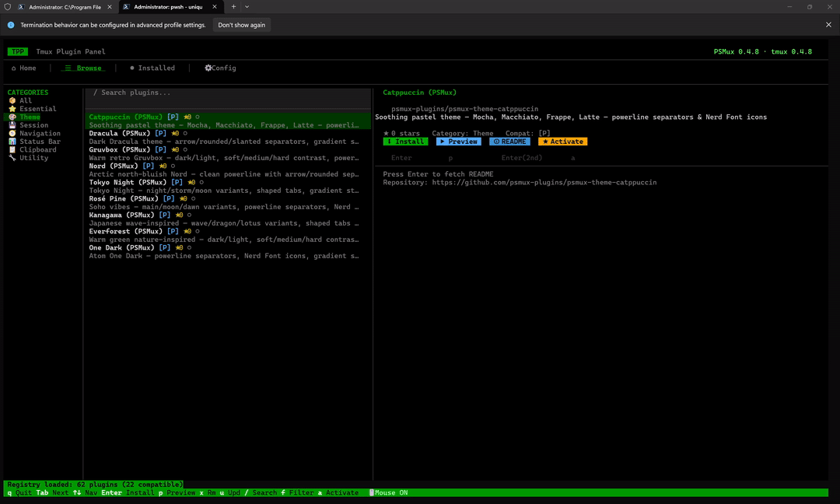Switch to the Home tab

(x=24, y=68)
